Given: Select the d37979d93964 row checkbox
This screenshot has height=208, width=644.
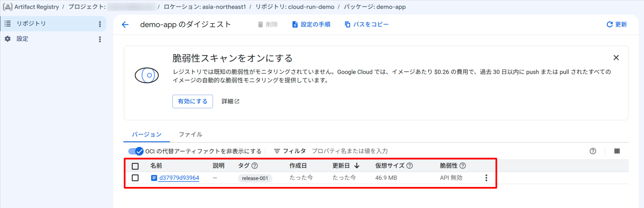Looking at the screenshot, I should coord(135,178).
